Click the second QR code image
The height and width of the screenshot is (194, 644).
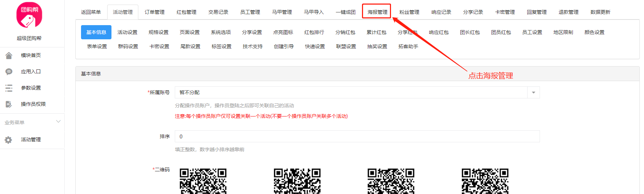[x=297, y=181]
